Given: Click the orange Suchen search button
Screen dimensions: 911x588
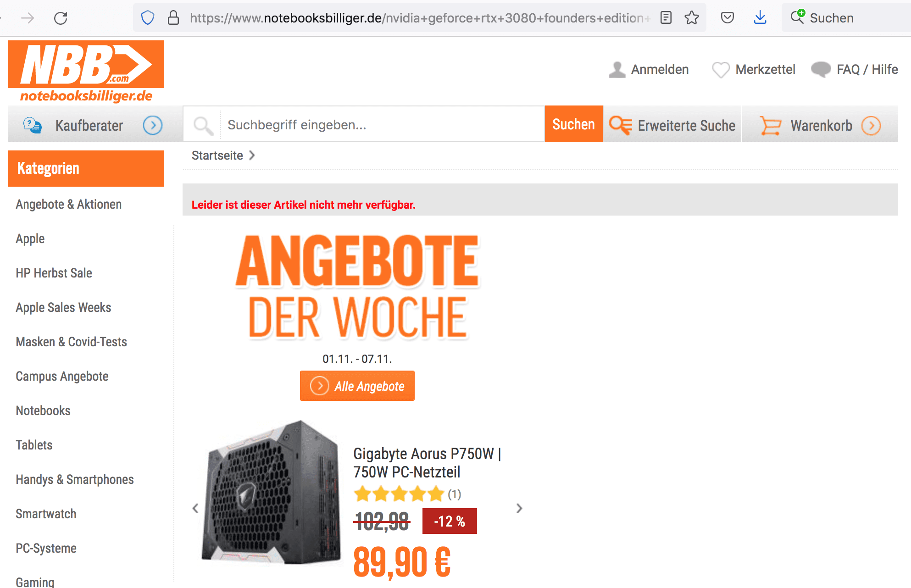Looking at the screenshot, I should point(573,124).
